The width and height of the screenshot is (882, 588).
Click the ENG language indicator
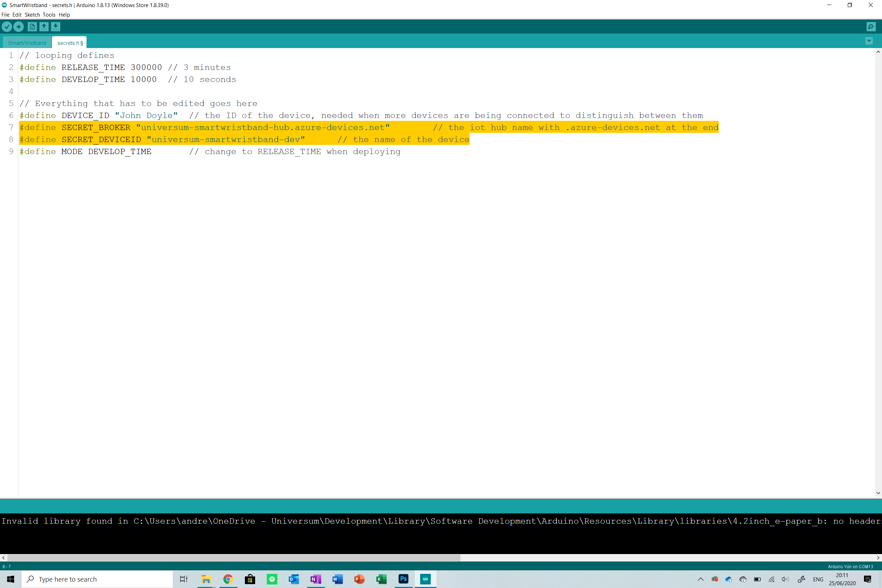(x=818, y=580)
